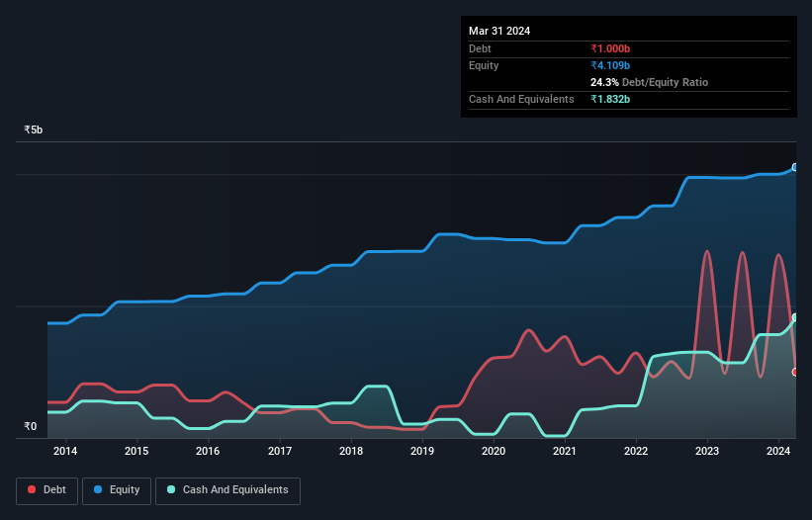Click the 24.3% Debt/Equity Ratio text

(649, 82)
